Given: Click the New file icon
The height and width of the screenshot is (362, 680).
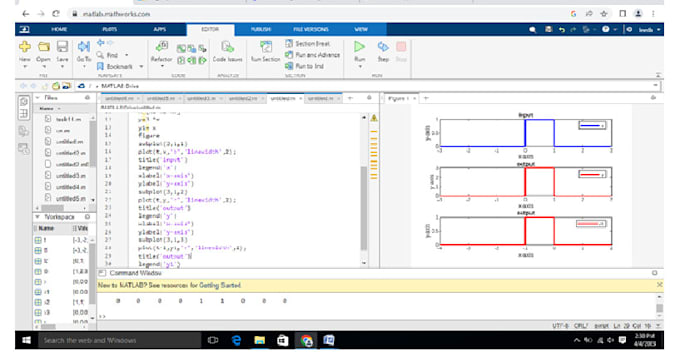Looking at the screenshot, I should pos(25,46).
